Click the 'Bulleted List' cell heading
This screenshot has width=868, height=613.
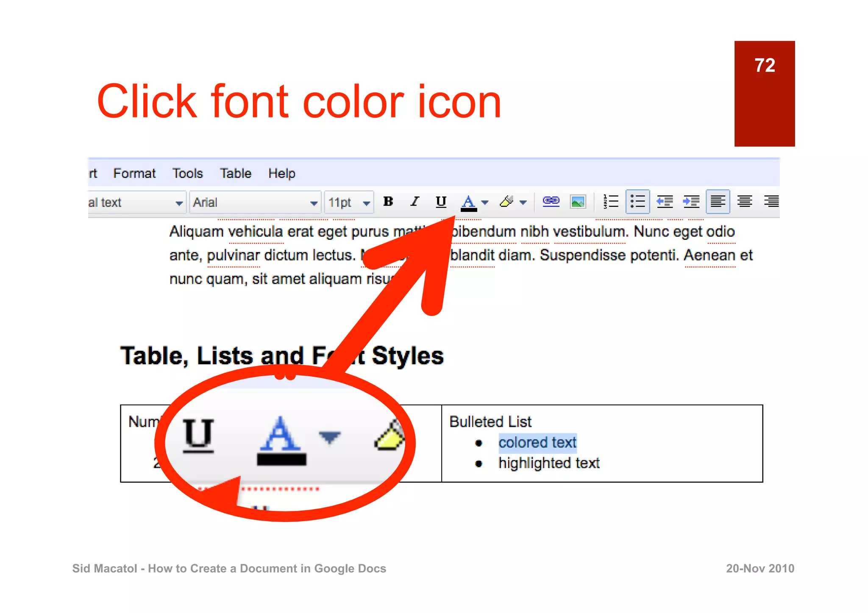(490, 422)
